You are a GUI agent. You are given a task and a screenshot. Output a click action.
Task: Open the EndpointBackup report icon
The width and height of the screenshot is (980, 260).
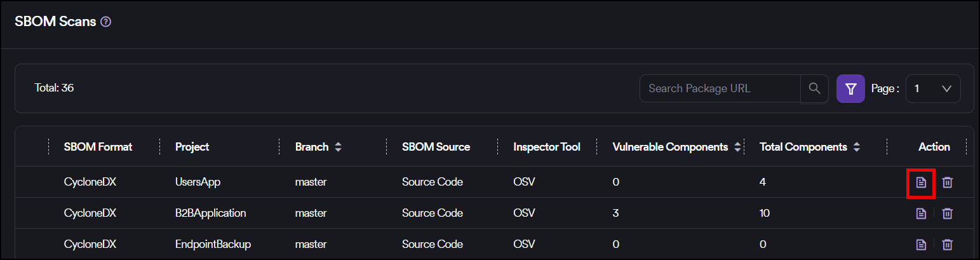pyautogui.click(x=921, y=244)
